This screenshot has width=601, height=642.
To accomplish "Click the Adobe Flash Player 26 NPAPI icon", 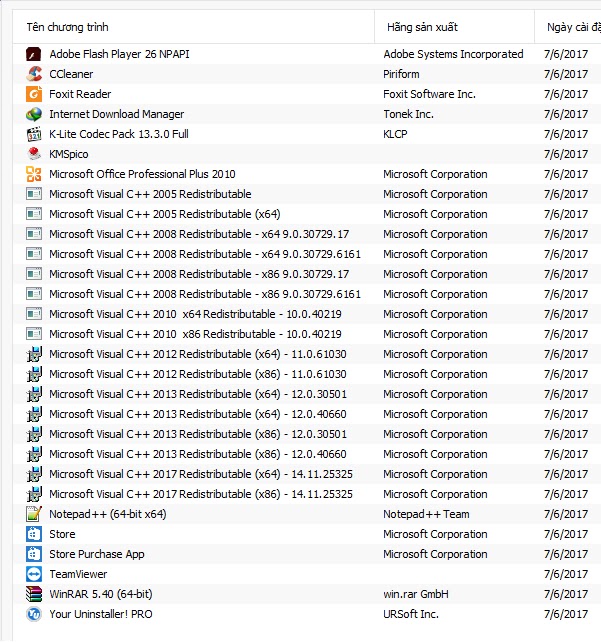I will (x=34, y=54).
